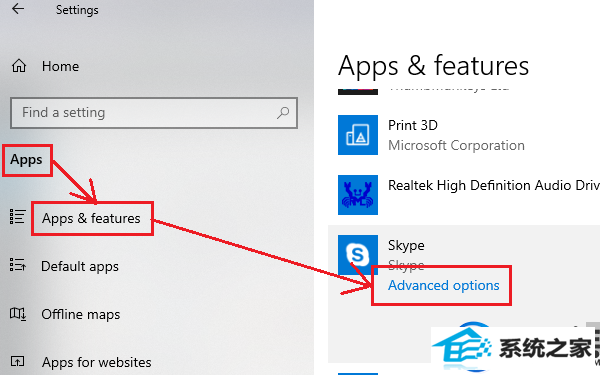
Task: Click the Apps category heading in sidebar
Action: [x=26, y=160]
